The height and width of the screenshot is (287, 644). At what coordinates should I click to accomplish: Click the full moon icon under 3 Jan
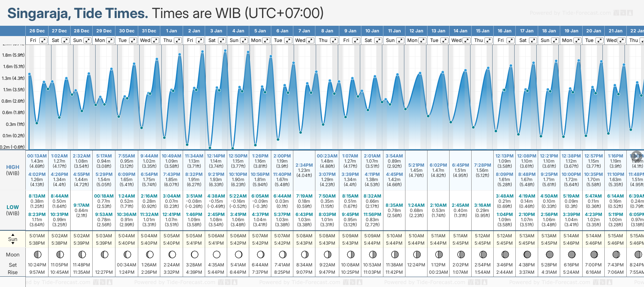217,254
